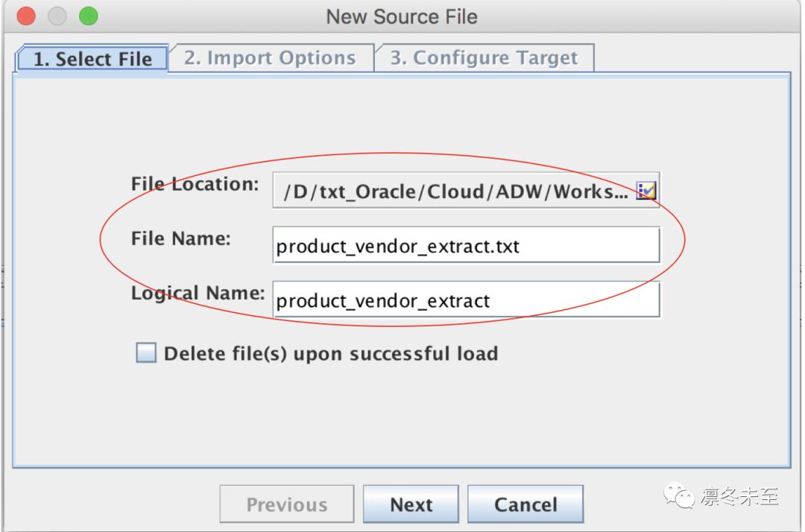Click the Previous button
Viewport: 805px width, 532px height.
point(287,504)
